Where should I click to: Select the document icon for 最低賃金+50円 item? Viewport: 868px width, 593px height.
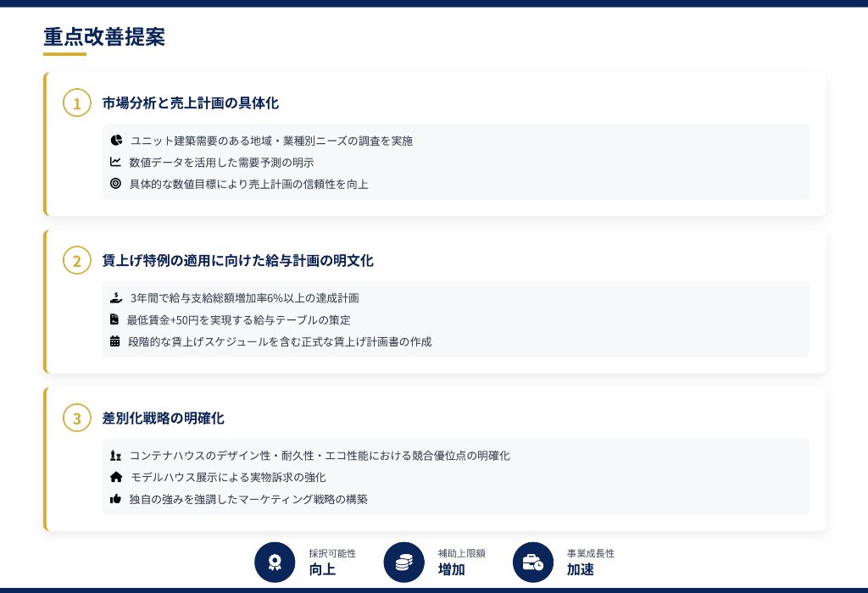[x=116, y=319]
